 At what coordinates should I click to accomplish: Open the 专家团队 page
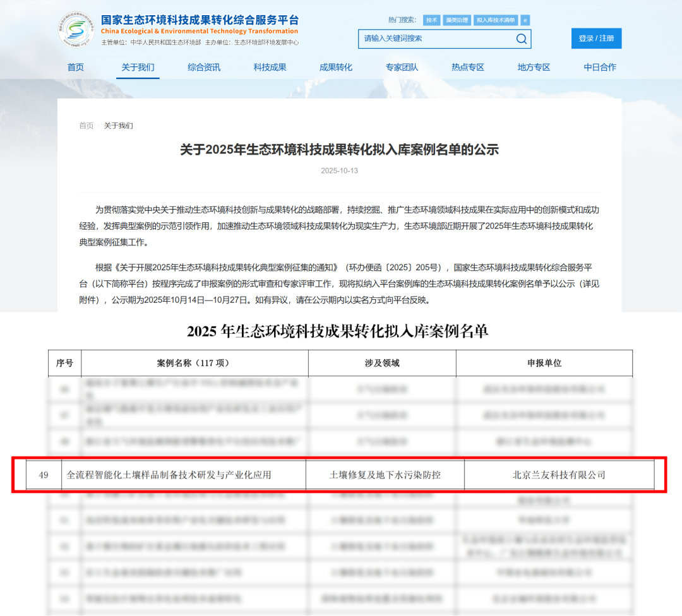402,68
